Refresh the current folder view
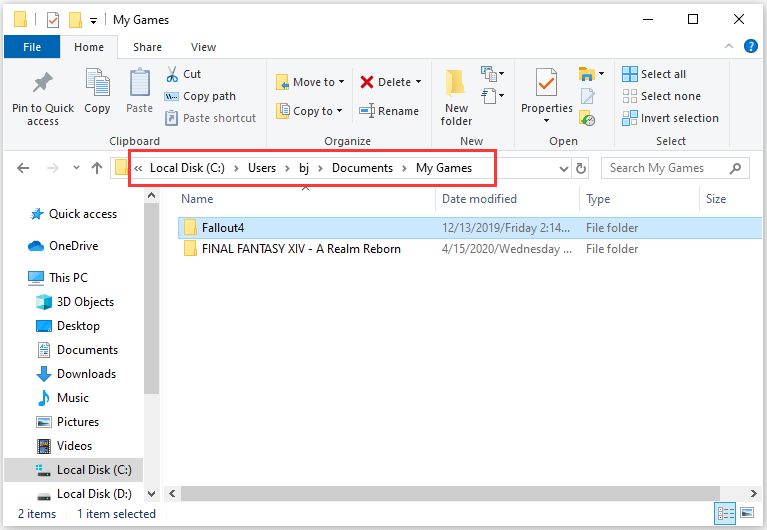The height and width of the screenshot is (530, 767). pos(581,168)
